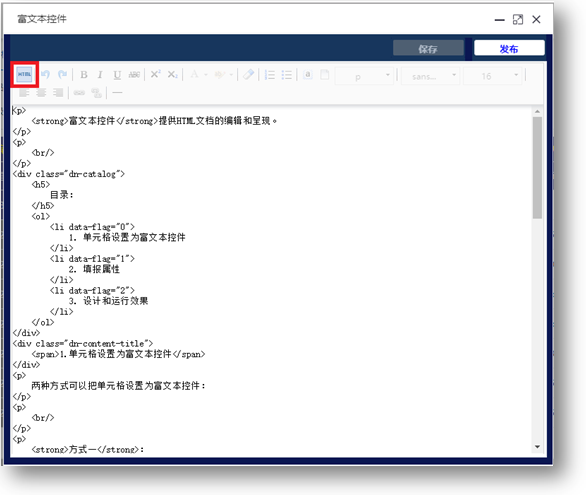The height and width of the screenshot is (495, 586).
Task: Apply underline formatting
Action: click(117, 75)
